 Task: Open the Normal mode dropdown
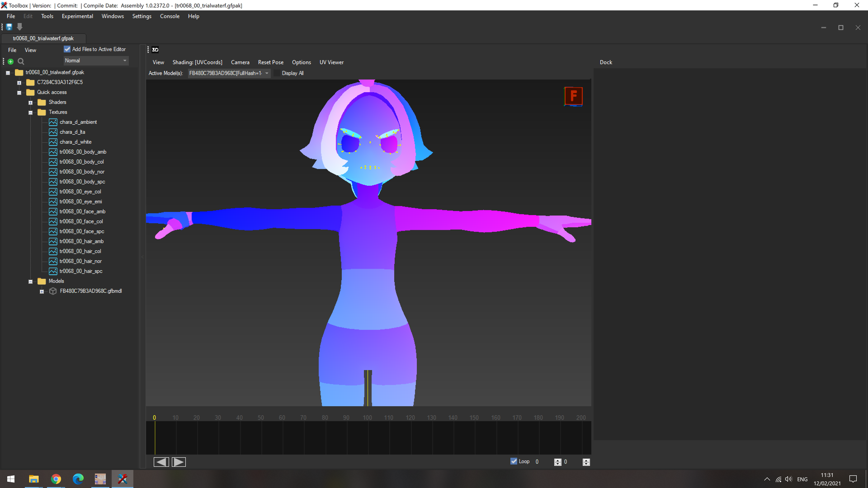pyautogui.click(x=96, y=61)
